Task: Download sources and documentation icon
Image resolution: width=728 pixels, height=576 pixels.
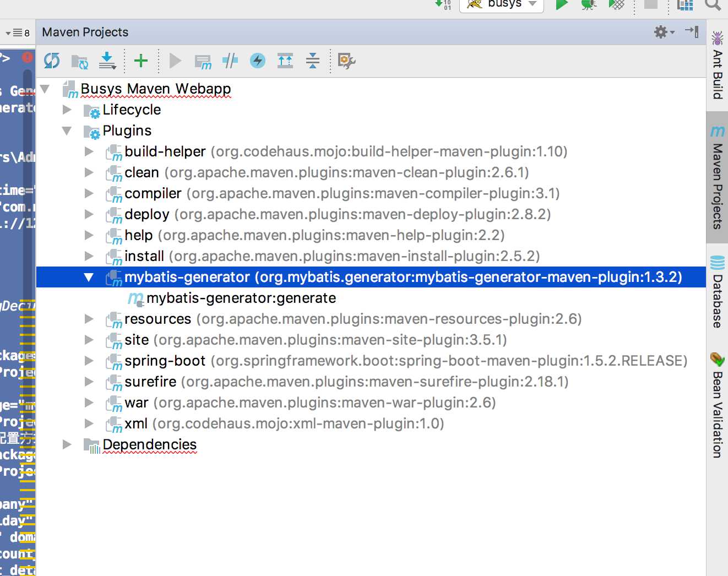Action: 107,61
